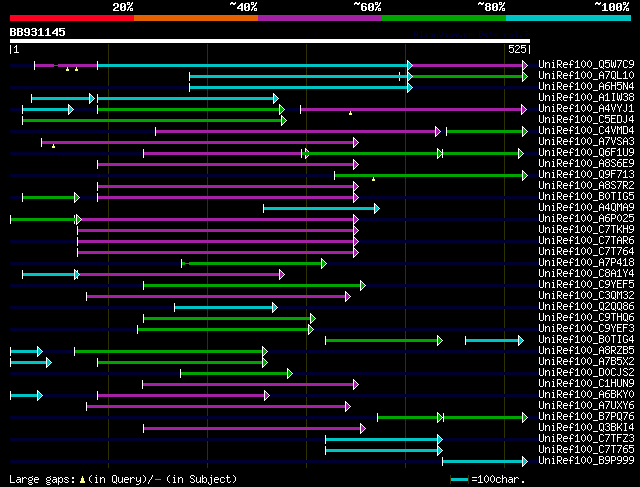Select the UniRef100_C3QM32 label
Viewport: 640px width, 487px height.
tap(586, 296)
